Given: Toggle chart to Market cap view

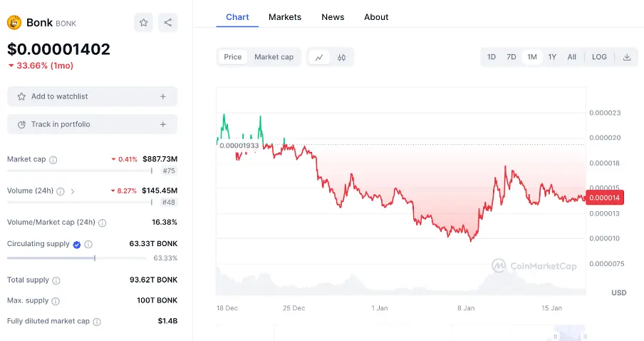Looking at the screenshot, I should (274, 57).
